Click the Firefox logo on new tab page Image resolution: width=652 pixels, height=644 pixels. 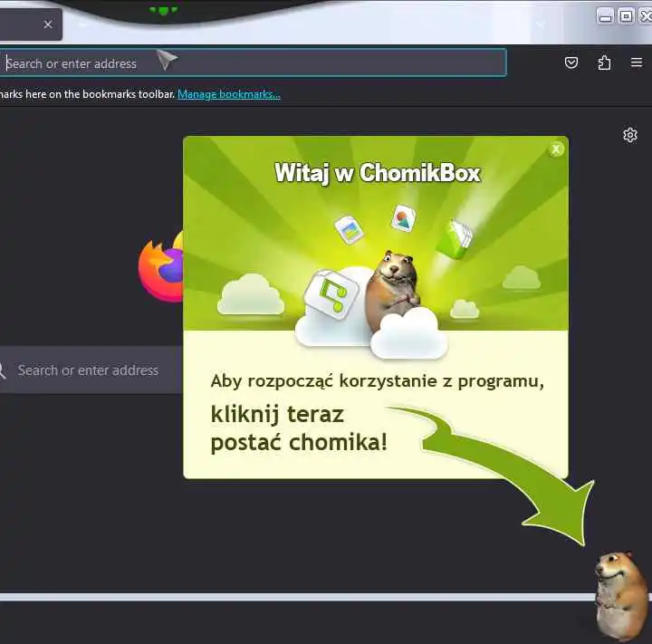(161, 266)
